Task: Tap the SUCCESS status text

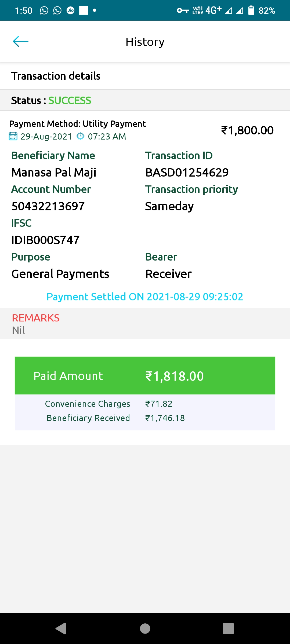Action: point(70,101)
